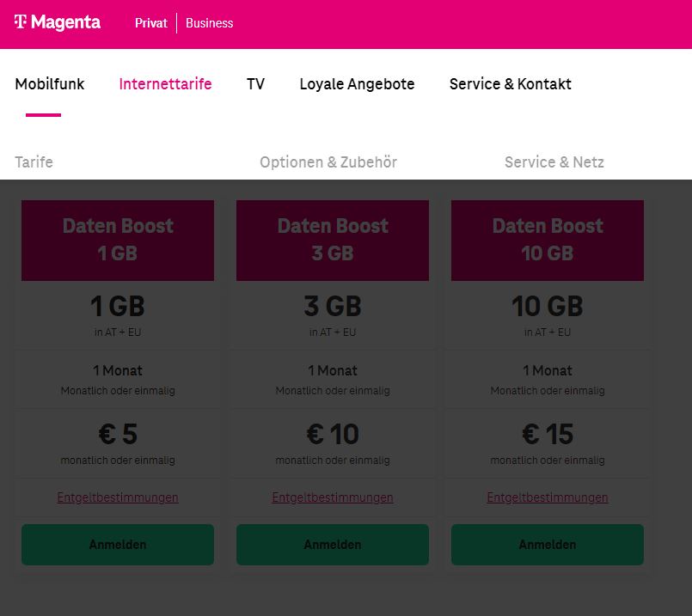Click Anmelden for Daten Boost 10 GB
Screen dimensions: 692x616
[x=548, y=545]
